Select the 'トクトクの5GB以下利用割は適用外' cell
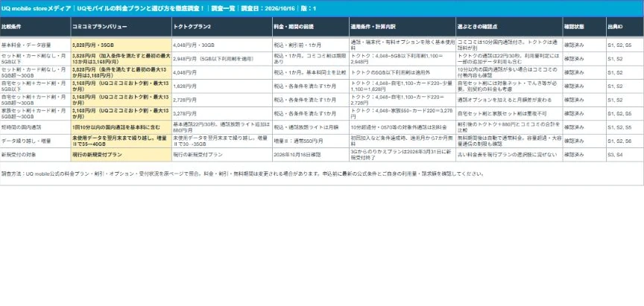 pyautogui.click(x=402, y=73)
